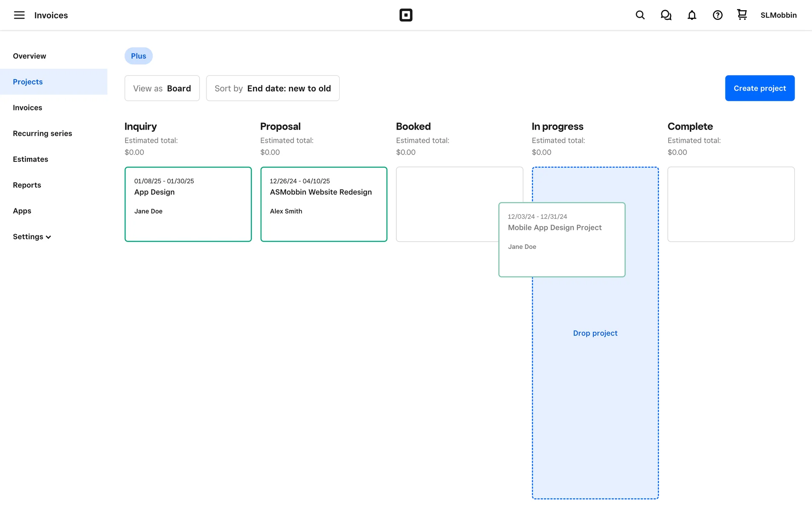
Task: Open the ASMobbin Website Redesign card
Action: 324,204
